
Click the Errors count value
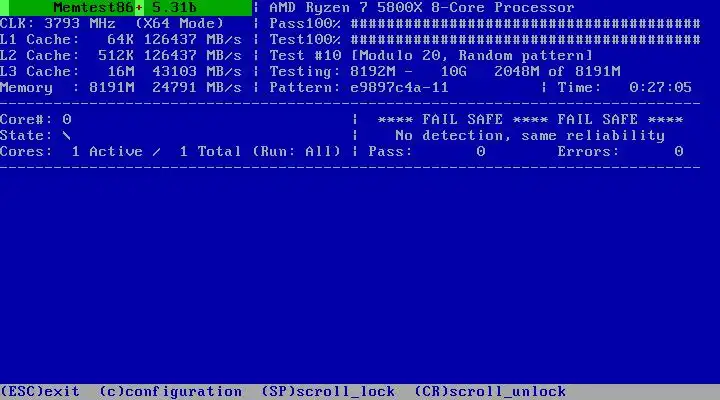[x=679, y=152]
